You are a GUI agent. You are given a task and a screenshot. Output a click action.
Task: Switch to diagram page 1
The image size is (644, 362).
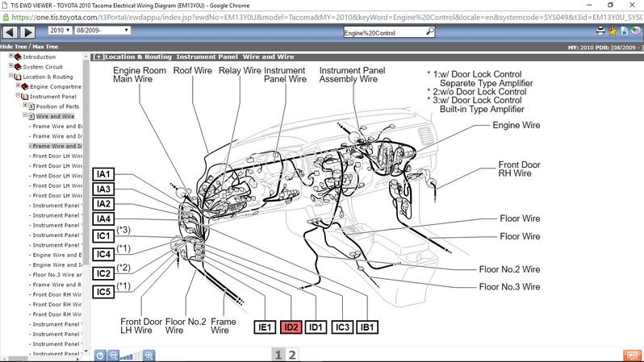(x=278, y=355)
